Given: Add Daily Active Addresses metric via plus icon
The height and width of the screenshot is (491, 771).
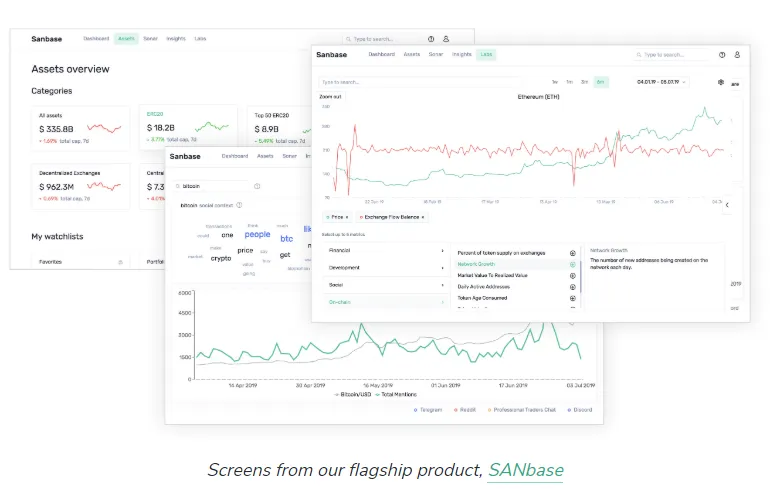Looking at the screenshot, I should (572, 287).
